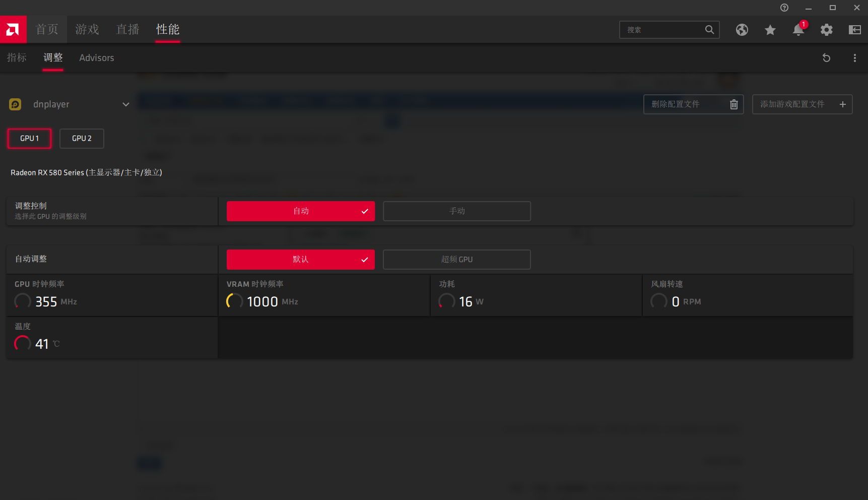Select the GPU 2 button

(82, 139)
